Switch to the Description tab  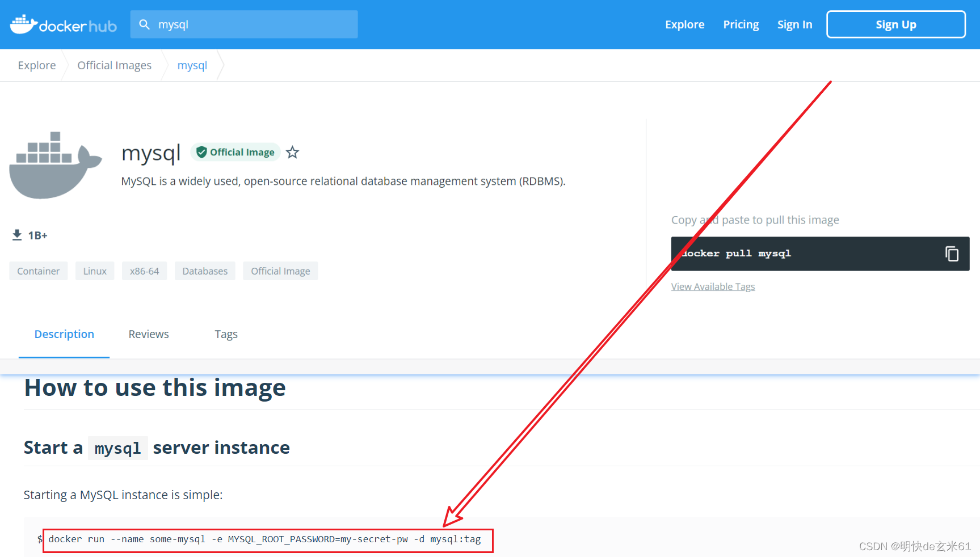tap(64, 334)
